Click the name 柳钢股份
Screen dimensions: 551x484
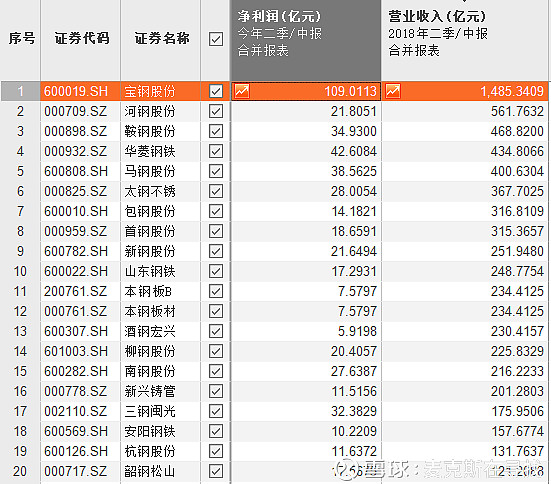pyautogui.click(x=150, y=351)
